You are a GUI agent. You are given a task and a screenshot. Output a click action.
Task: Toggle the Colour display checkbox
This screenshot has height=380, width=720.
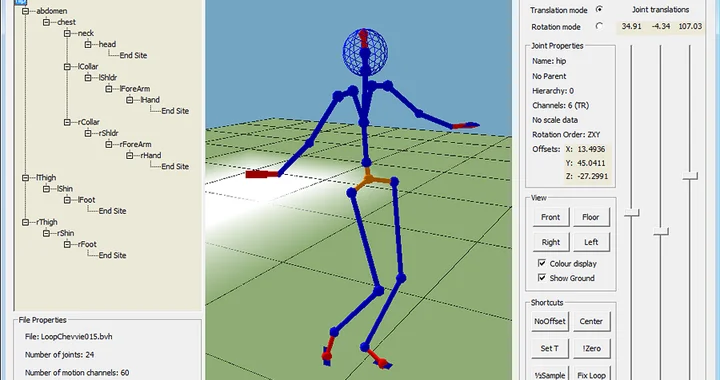click(542, 263)
